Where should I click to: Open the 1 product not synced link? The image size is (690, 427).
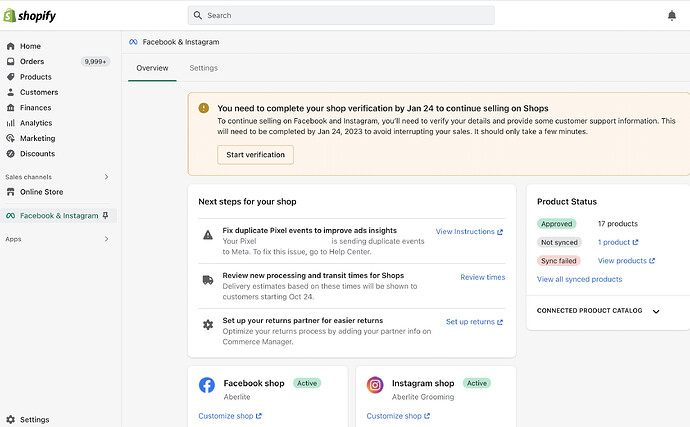coord(618,242)
